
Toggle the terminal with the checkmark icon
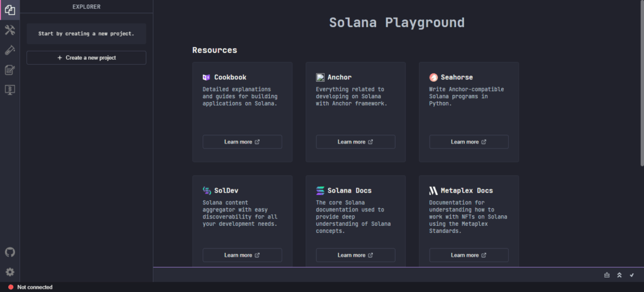(632, 275)
